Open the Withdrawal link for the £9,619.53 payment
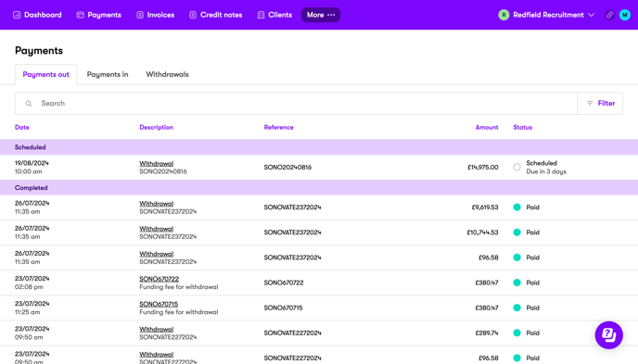Screen dimensions: 638x364 tap(156, 204)
